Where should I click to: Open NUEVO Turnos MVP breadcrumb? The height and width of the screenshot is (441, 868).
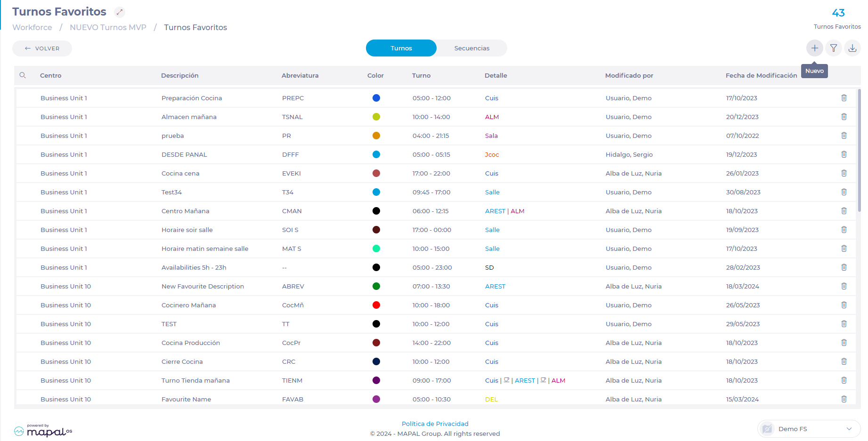coord(108,27)
